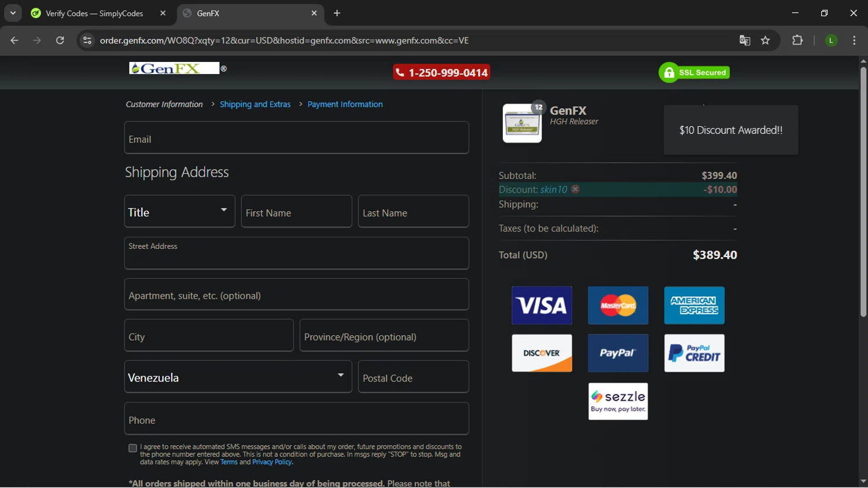Click the American Express payment icon
Viewport: 868px width, 488px height.
(x=694, y=305)
